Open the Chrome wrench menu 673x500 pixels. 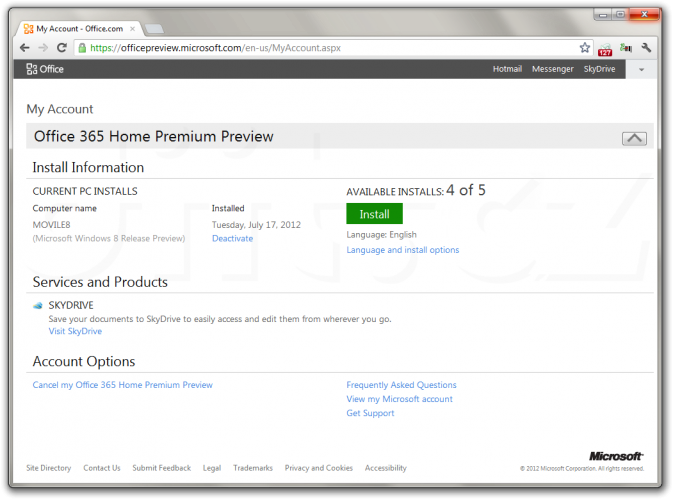click(x=646, y=48)
